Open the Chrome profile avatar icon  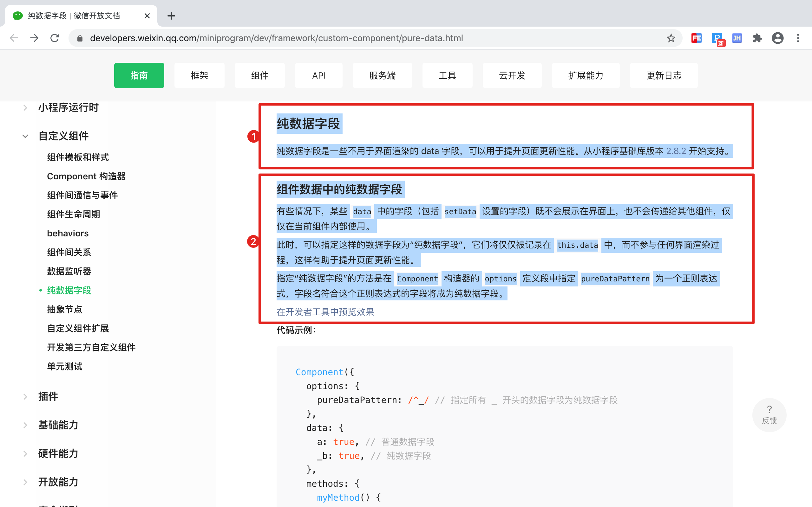777,38
